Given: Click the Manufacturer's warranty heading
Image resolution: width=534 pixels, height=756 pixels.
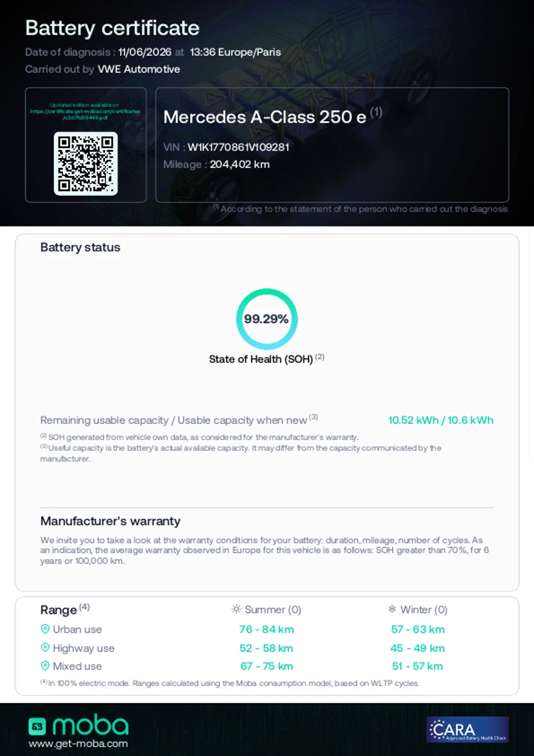Looking at the screenshot, I should click(x=111, y=521).
